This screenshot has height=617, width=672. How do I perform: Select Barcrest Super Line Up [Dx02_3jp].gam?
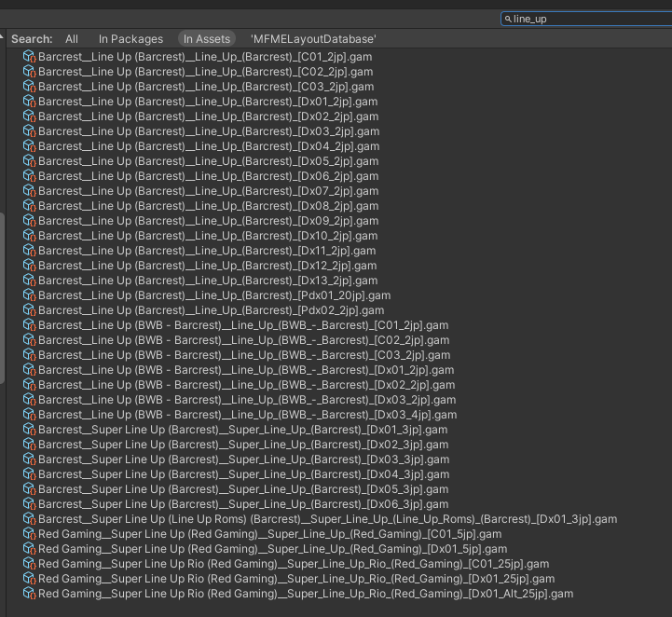click(x=243, y=445)
